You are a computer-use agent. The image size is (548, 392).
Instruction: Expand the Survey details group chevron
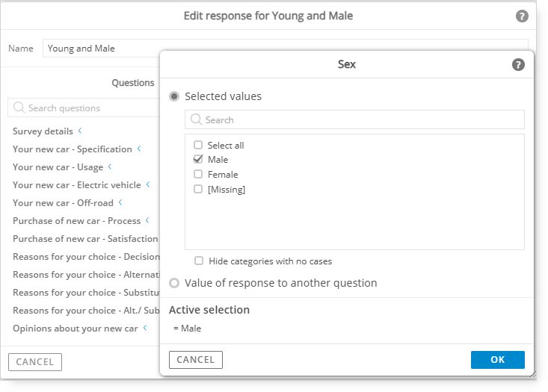click(x=80, y=131)
